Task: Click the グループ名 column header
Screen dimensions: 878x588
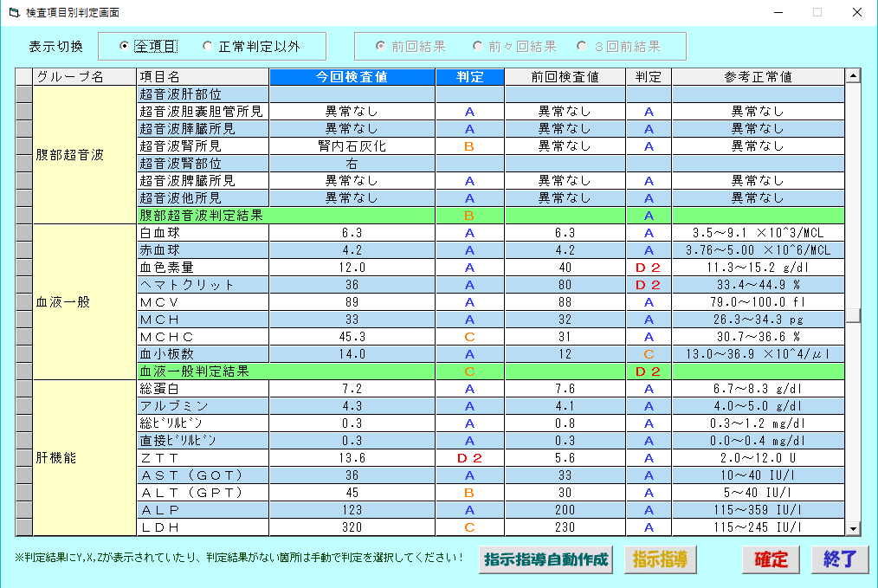Action: point(85,77)
